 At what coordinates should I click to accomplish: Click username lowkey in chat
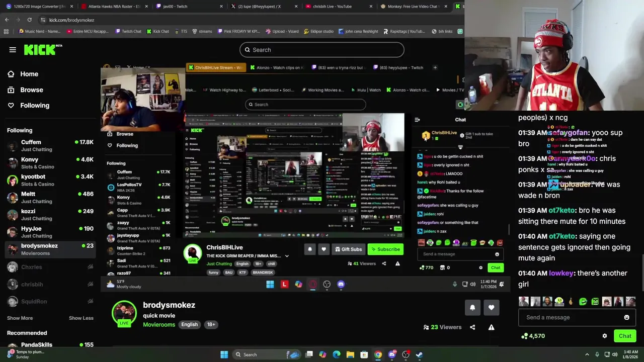pos(561,273)
